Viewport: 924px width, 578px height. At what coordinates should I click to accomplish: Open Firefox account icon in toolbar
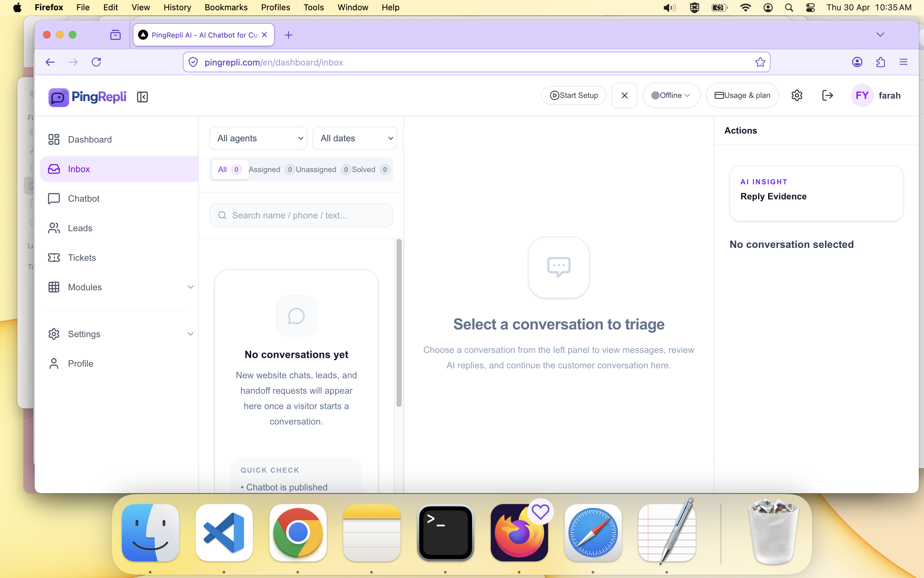(857, 62)
